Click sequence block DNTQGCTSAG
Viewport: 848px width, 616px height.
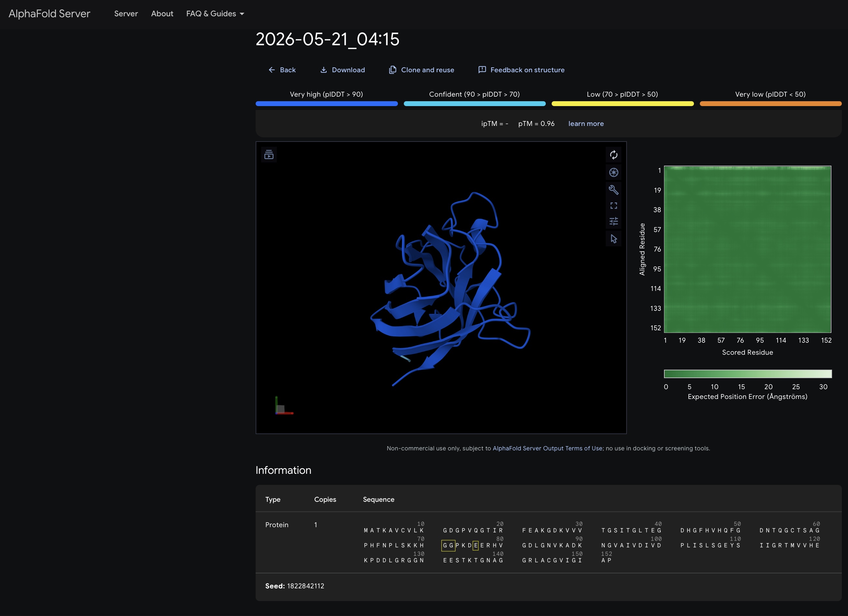(x=790, y=530)
